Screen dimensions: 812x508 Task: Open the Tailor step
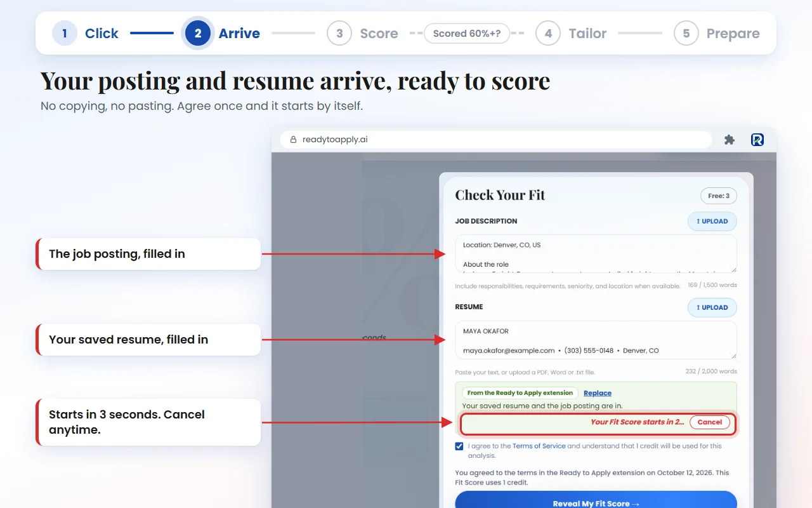pos(571,33)
